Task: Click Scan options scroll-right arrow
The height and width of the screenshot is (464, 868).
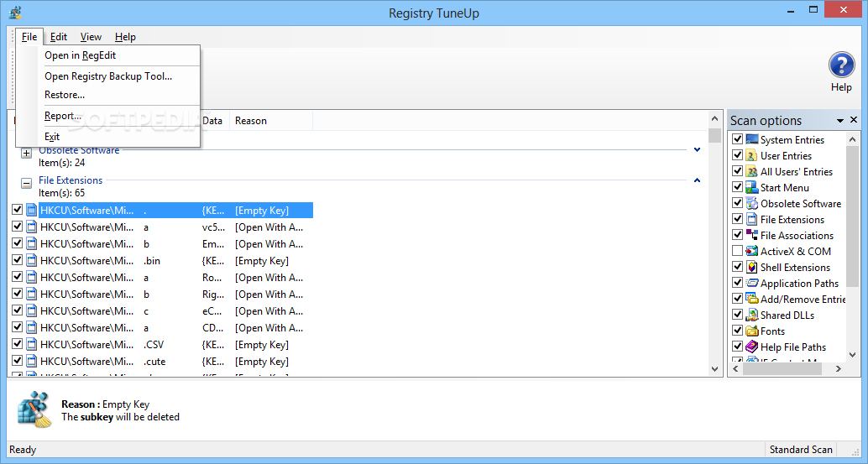Action: click(839, 368)
